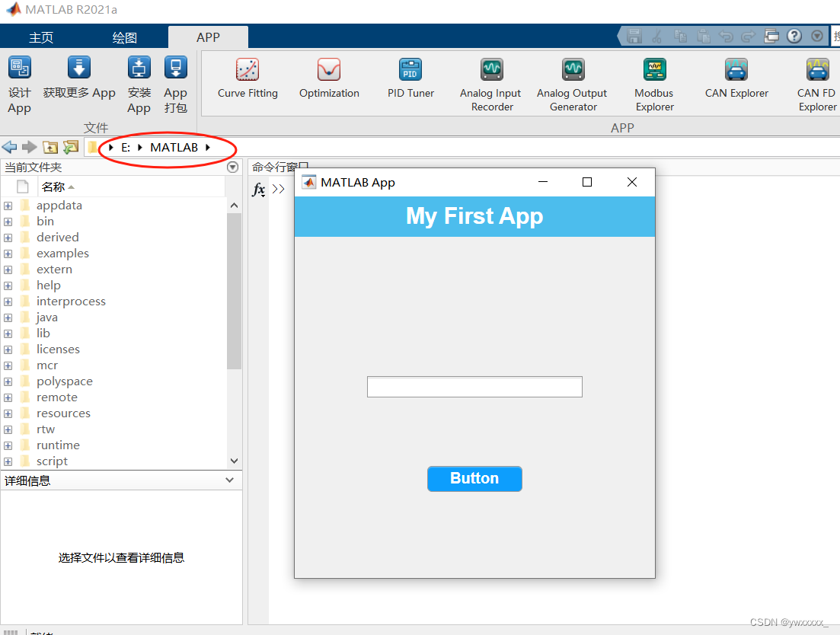Expand the examples folder node

tap(8, 254)
